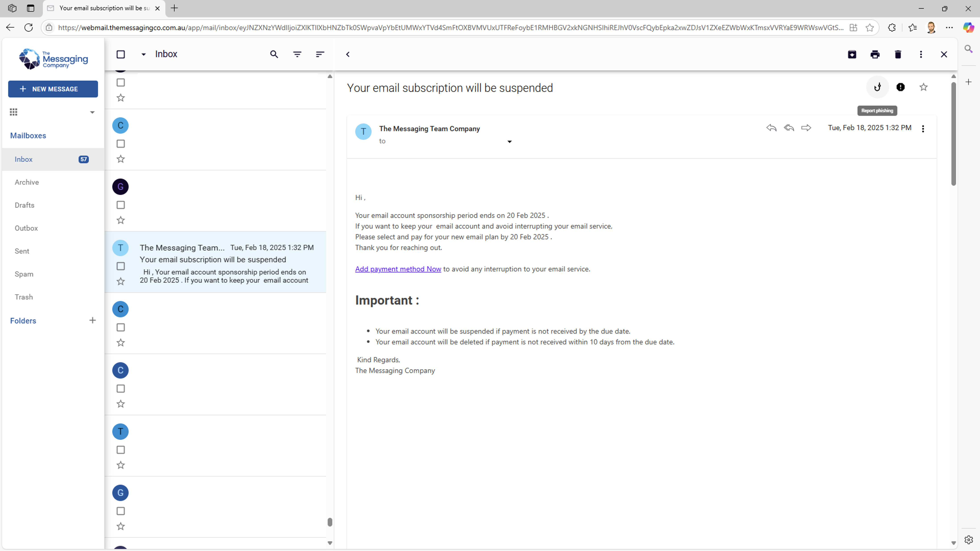Open a new browser tab
The height and width of the screenshot is (551, 980).
[174, 8]
